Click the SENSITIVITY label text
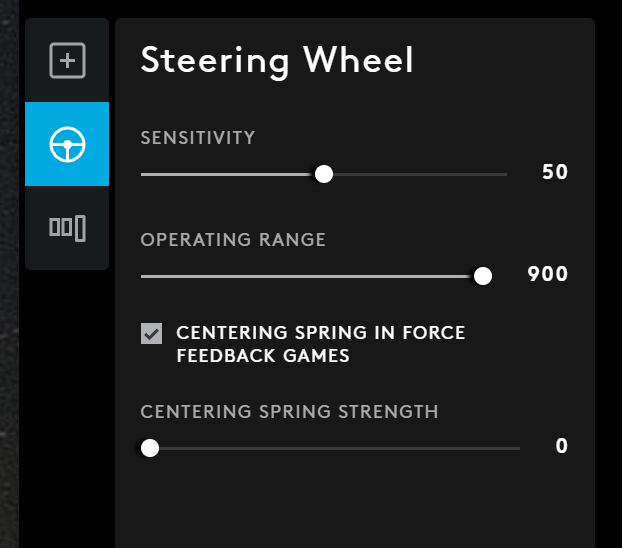The width and height of the screenshot is (622, 548). 198,137
